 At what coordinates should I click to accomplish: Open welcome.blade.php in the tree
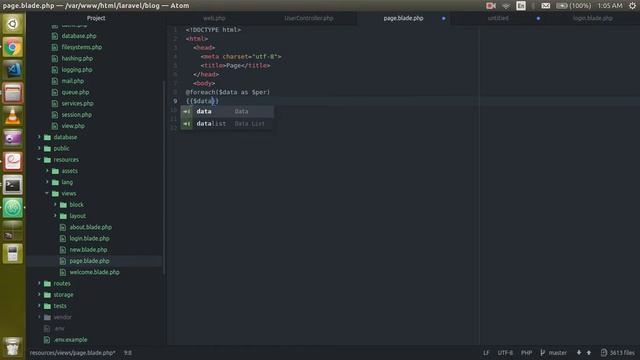[x=94, y=272]
